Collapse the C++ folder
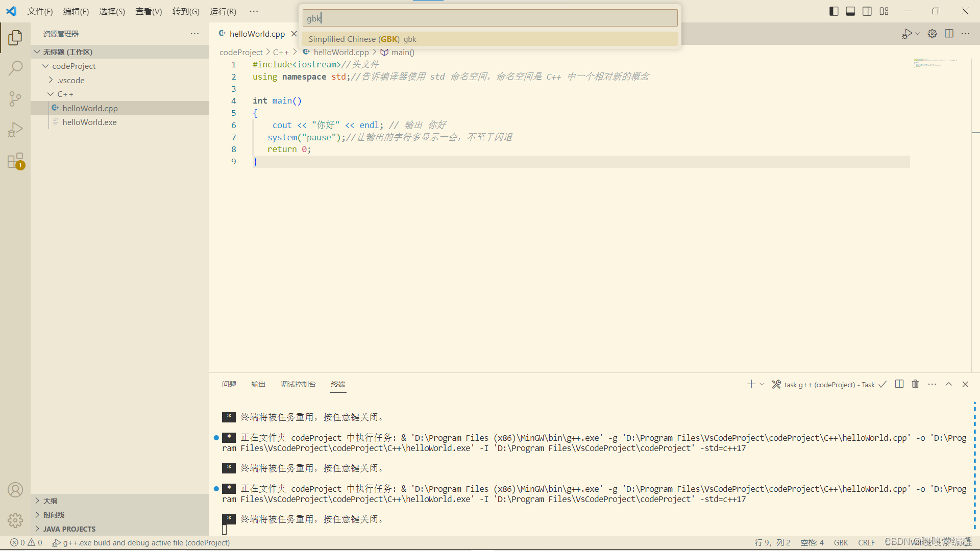This screenshot has width=980, height=551. tap(120, 94)
